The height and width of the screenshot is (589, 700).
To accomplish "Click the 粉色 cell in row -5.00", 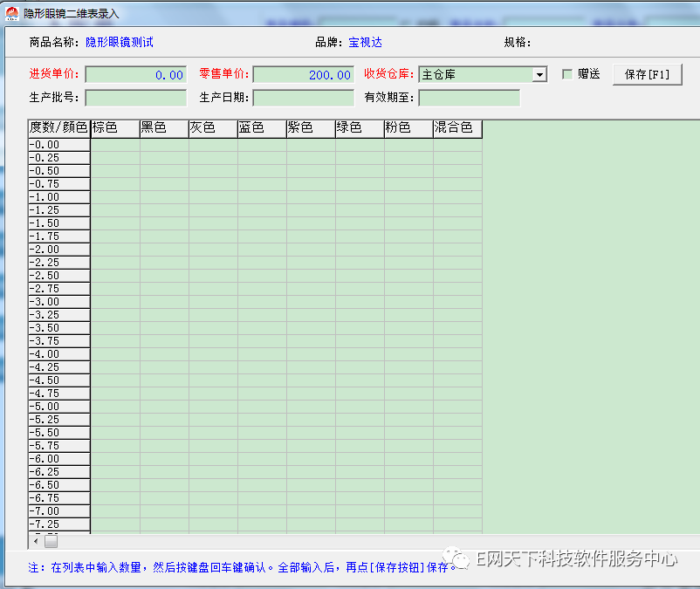I will coord(408,407).
